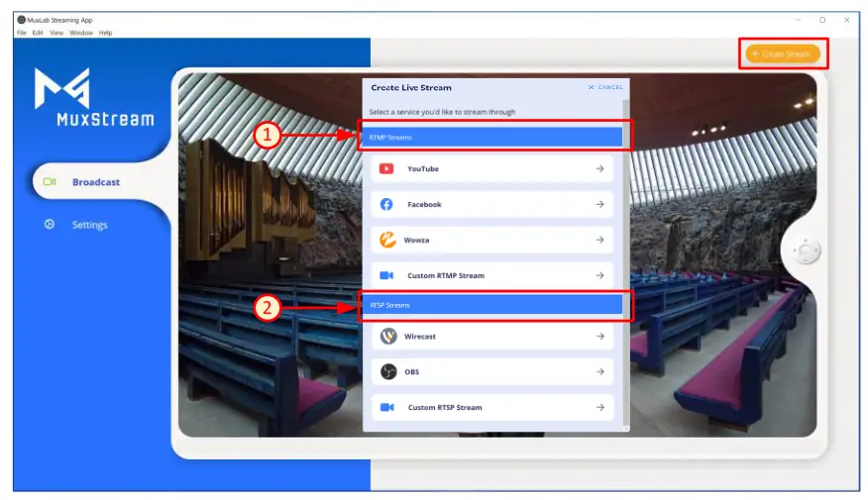This screenshot has width=868, height=500.
Task: Open the YouTube row arrow
Action: tap(599, 168)
